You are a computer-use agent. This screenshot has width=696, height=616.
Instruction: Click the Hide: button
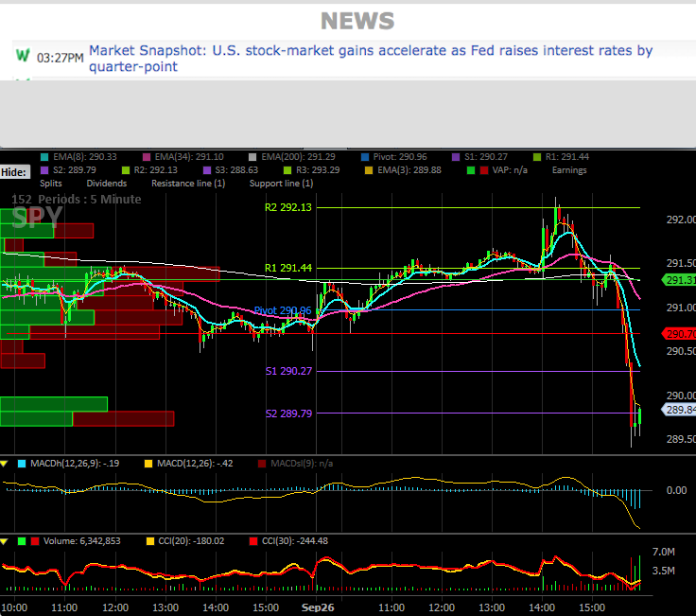coord(14,172)
